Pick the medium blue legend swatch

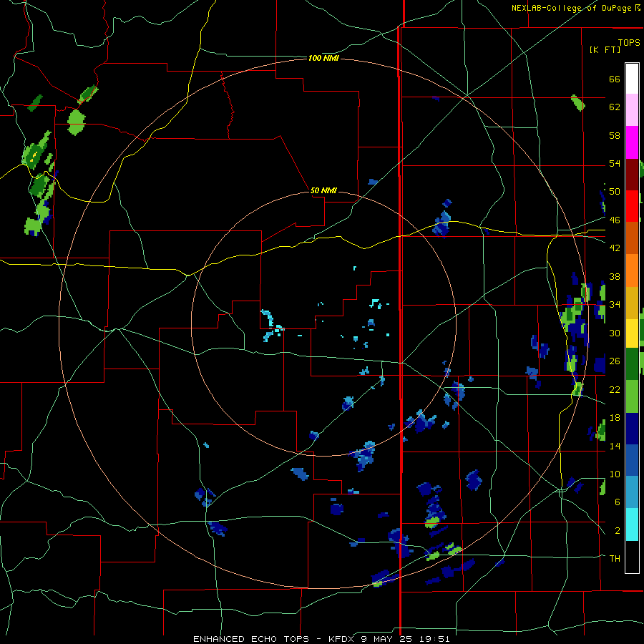click(632, 460)
